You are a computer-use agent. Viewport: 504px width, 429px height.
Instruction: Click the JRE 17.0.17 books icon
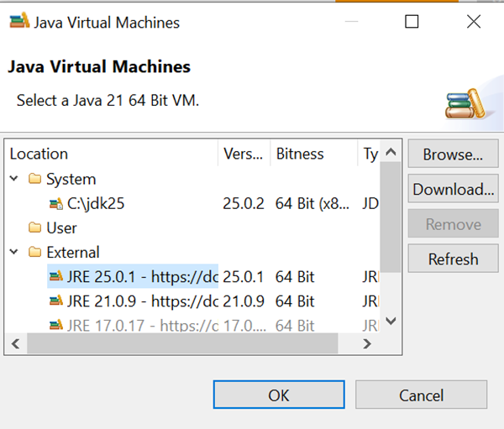56,325
